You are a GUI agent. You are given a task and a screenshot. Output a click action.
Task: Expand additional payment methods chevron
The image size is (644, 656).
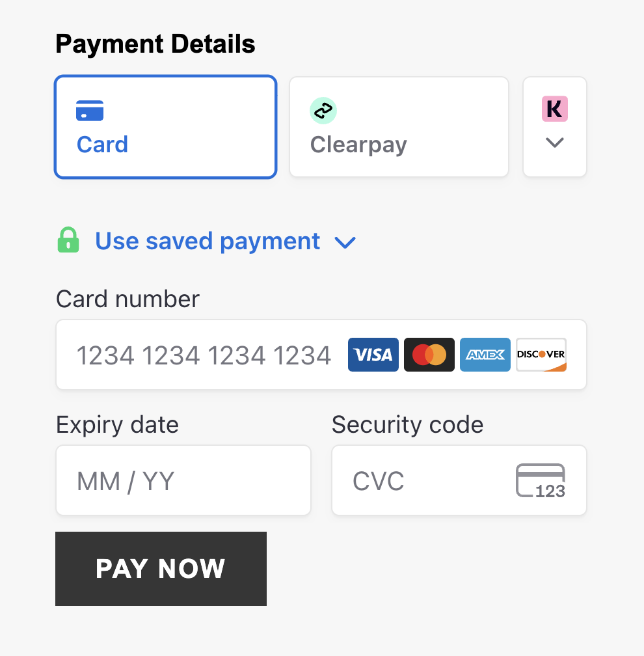click(554, 143)
